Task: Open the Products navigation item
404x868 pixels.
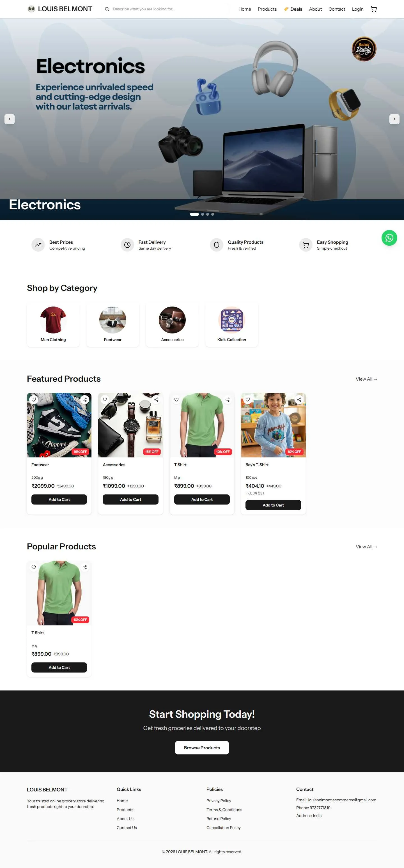Action: click(x=267, y=9)
